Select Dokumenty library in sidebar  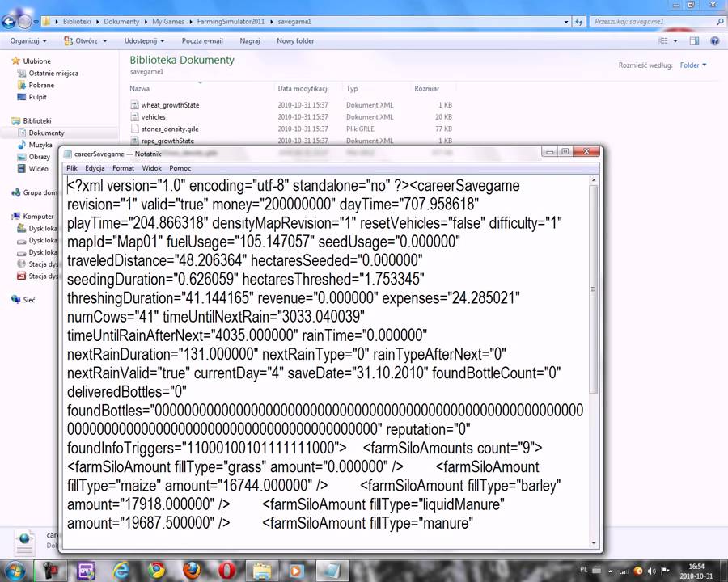(46, 133)
